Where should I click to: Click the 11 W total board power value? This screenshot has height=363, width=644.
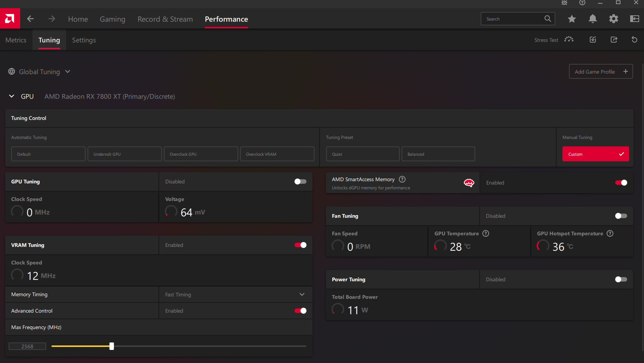point(358,310)
